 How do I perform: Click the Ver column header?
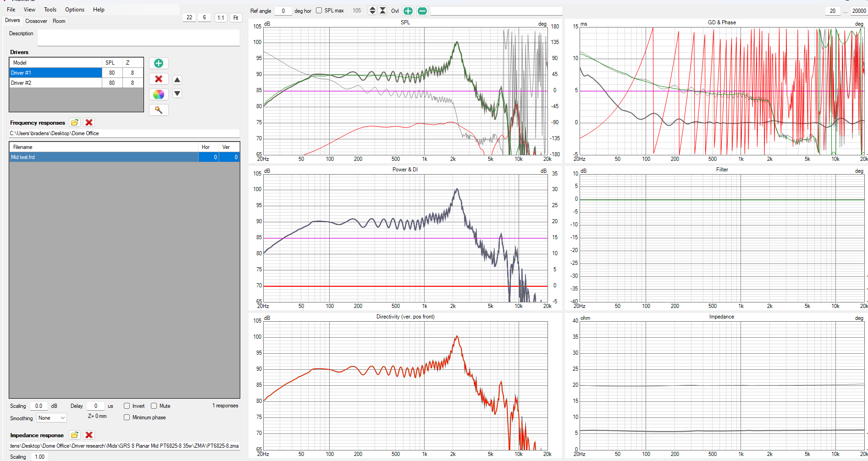point(229,147)
